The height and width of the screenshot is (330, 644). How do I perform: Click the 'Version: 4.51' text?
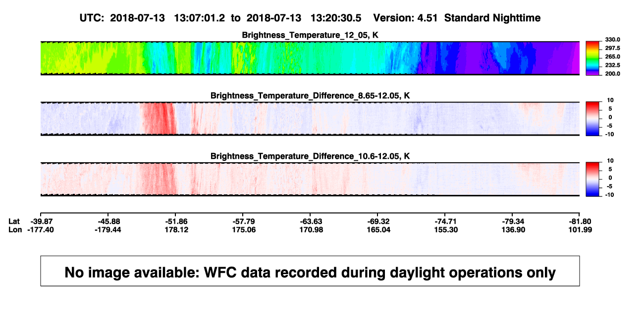pos(406,18)
